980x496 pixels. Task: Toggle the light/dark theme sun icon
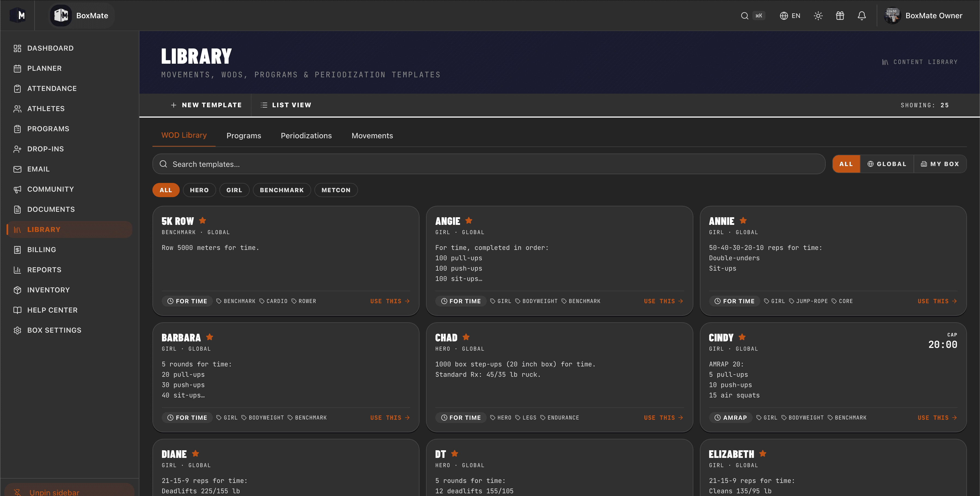[x=818, y=16]
